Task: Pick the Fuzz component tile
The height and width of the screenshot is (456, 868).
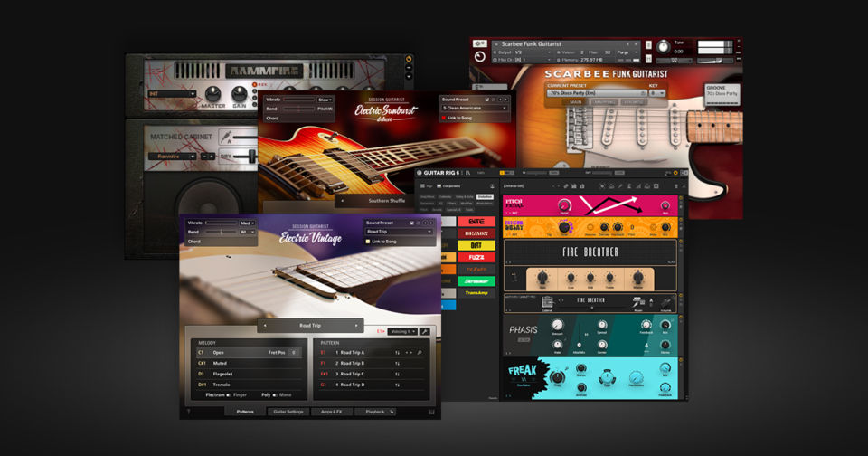Action: [476, 257]
